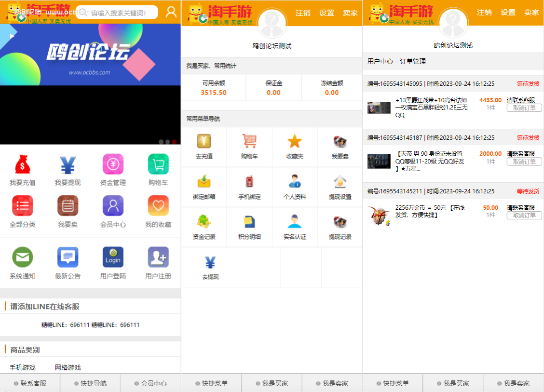Open 用户登陆 Login icon

pos(113,257)
